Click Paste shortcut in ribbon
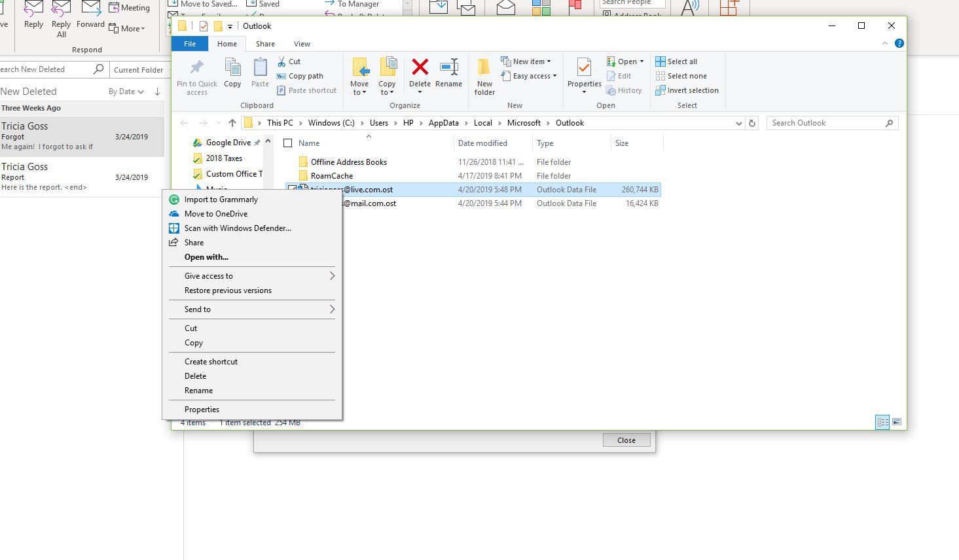This screenshot has width=959, height=560. click(306, 90)
